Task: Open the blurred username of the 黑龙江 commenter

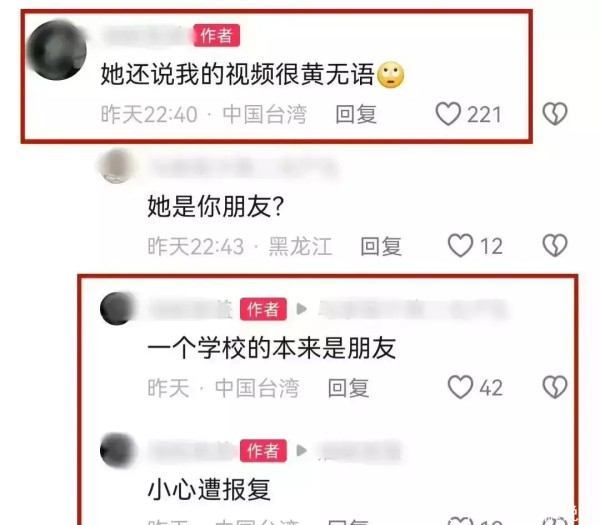Action: (243, 167)
